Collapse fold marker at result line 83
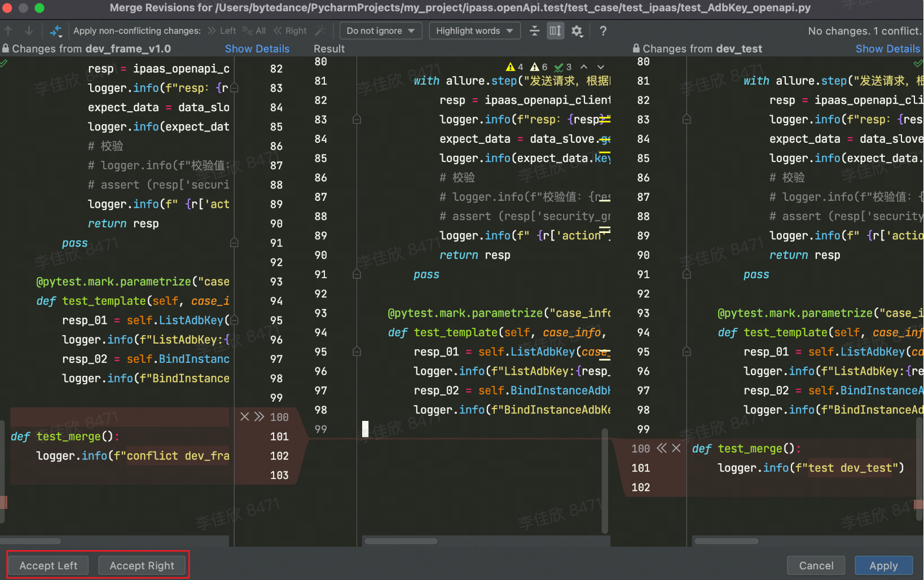The image size is (924, 580). [x=357, y=119]
